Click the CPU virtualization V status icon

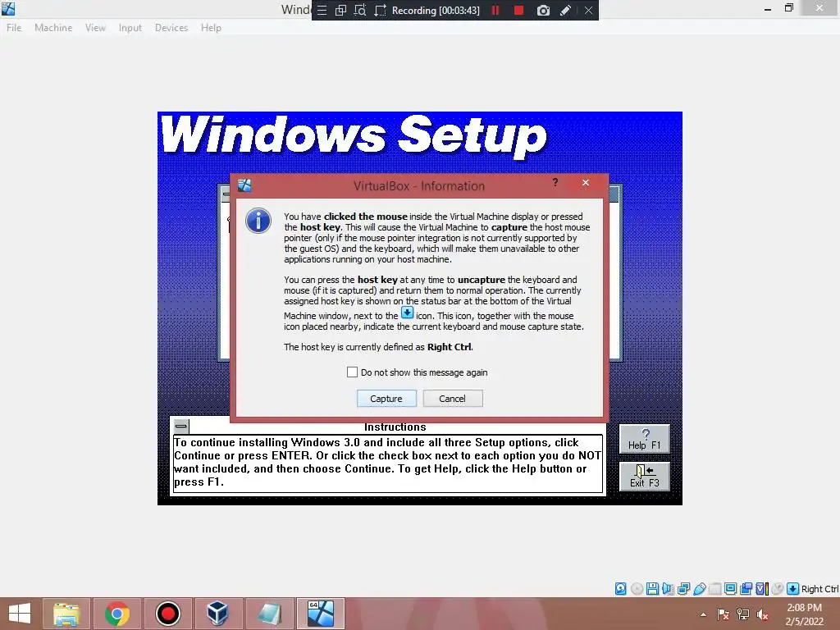coord(762,589)
